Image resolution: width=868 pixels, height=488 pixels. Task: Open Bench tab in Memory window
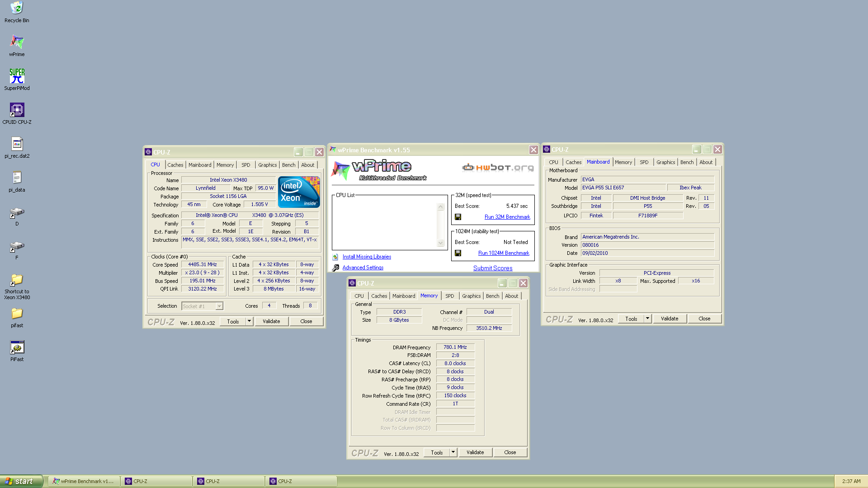[x=493, y=296]
